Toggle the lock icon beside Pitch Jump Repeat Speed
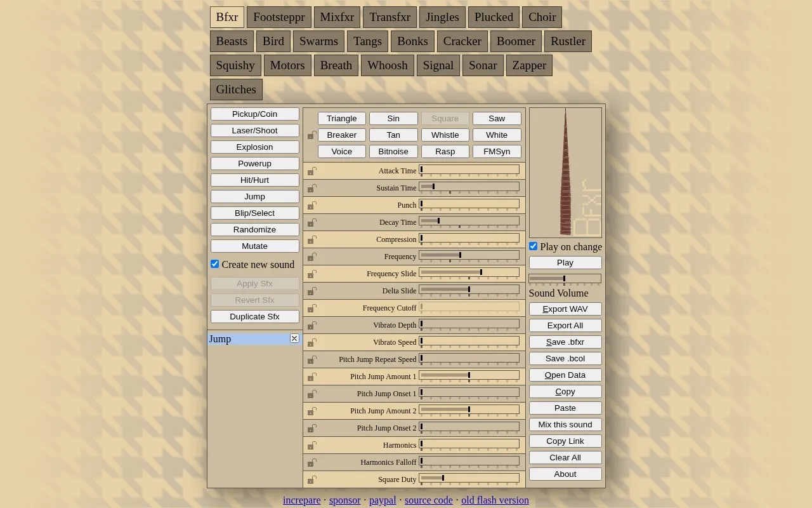Viewport: 812px width, 508px height. click(312, 360)
